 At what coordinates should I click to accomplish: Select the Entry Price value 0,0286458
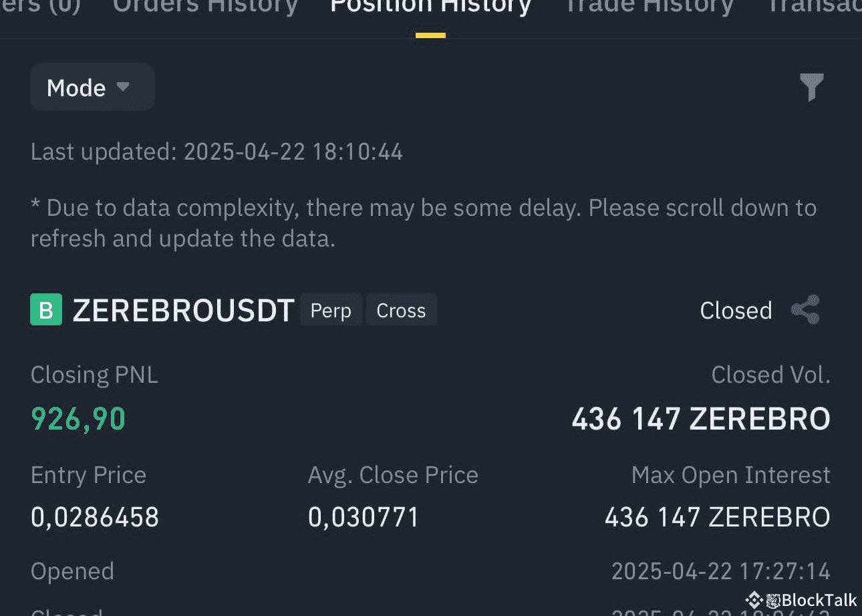tap(95, 518)
